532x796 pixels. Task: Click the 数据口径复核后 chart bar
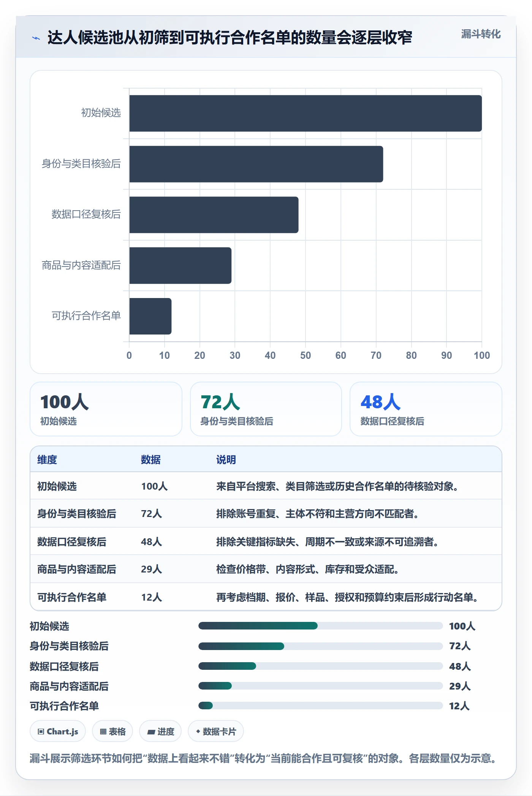coord(214,215)
